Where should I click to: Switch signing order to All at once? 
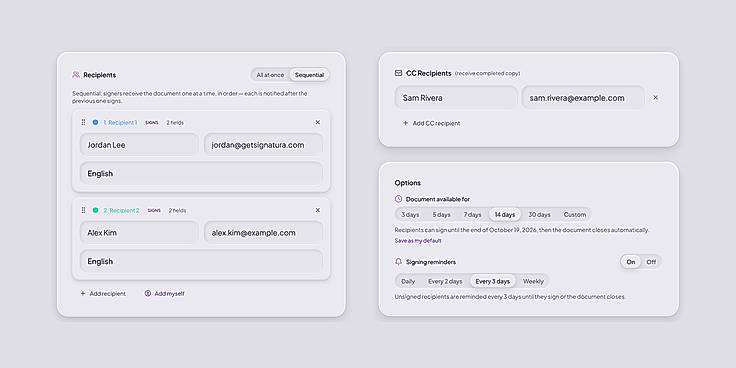coord(270,75)
